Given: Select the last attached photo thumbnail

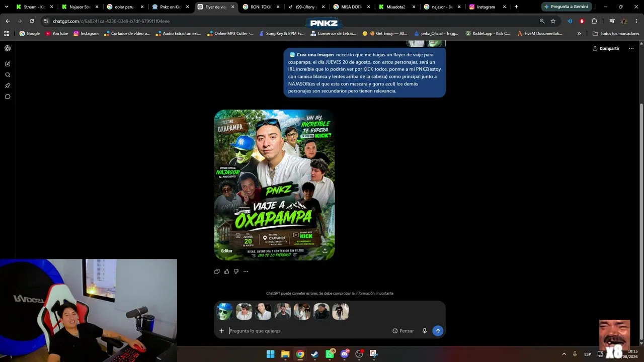Looking at the screenshot, I should point(341,312).
